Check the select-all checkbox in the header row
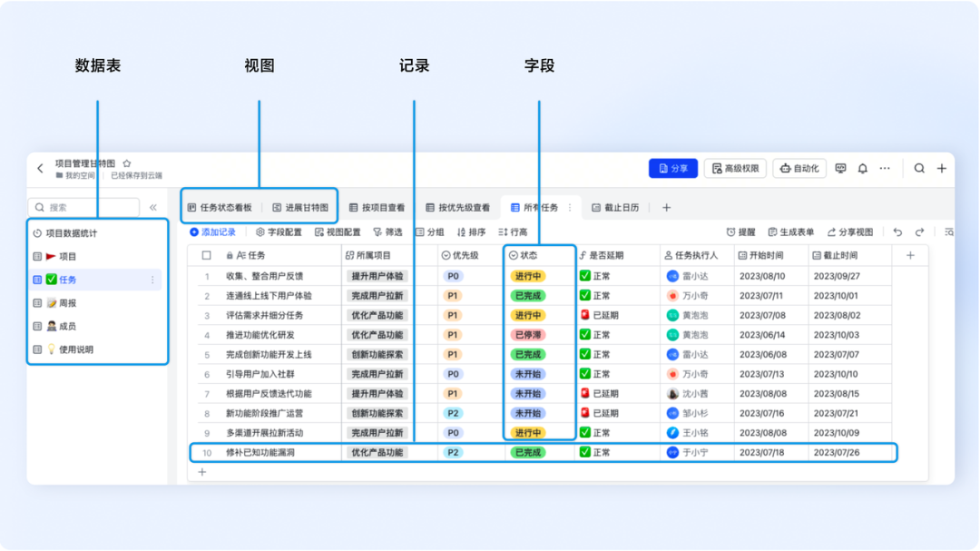Viewport: 980px width, 551px height. tap(206, 254)
